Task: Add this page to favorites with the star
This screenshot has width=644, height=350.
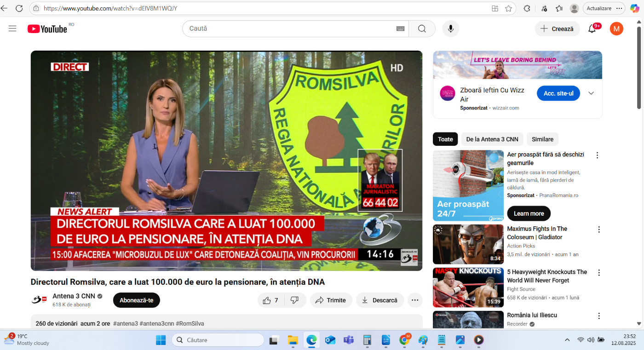Action: click(x=508, y=8)
